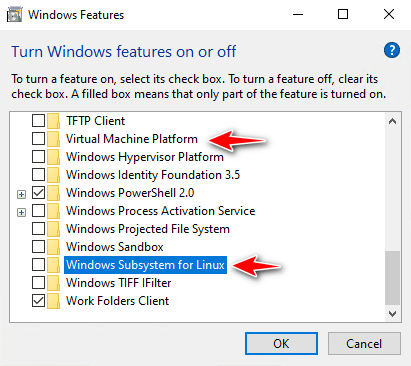Click the folder icon beside Windows Hypervisor Platform
This screenshot has height=366, width=411.
tap(53, 157)
